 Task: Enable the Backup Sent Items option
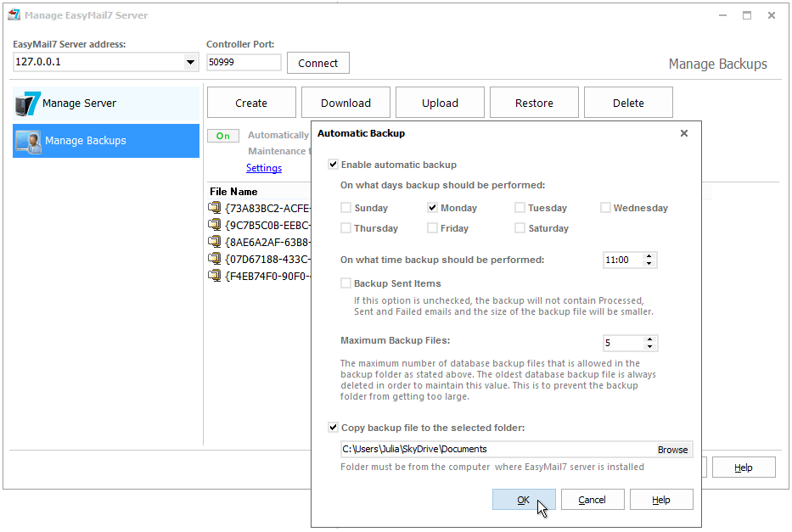[x=346, y=283]
